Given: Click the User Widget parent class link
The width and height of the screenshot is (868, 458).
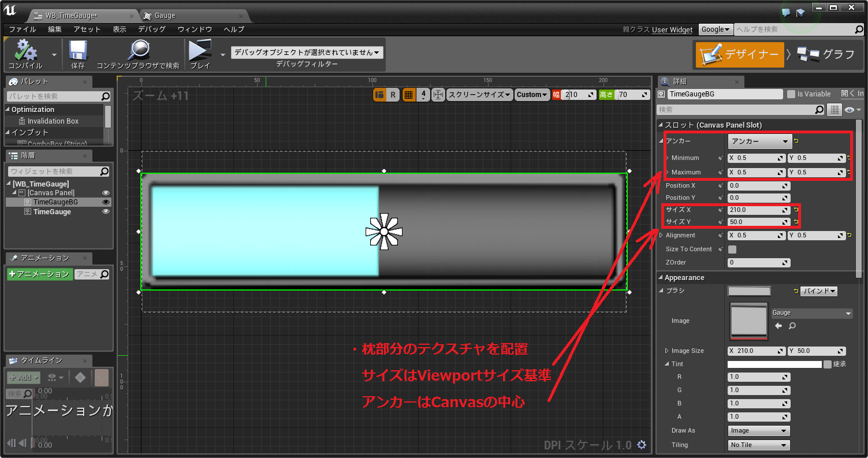Looking at the screenshot, I should [672, 29].
